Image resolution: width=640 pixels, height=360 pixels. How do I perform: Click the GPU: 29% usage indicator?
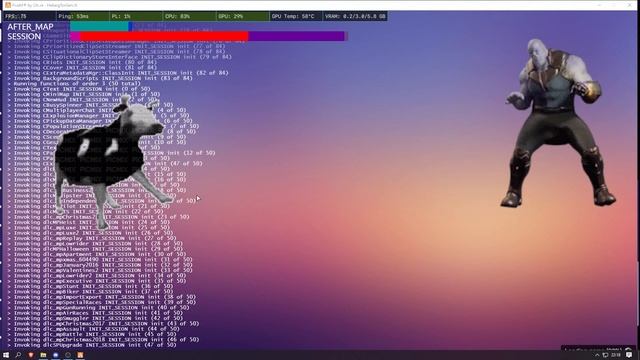click(x=242, y=16)
